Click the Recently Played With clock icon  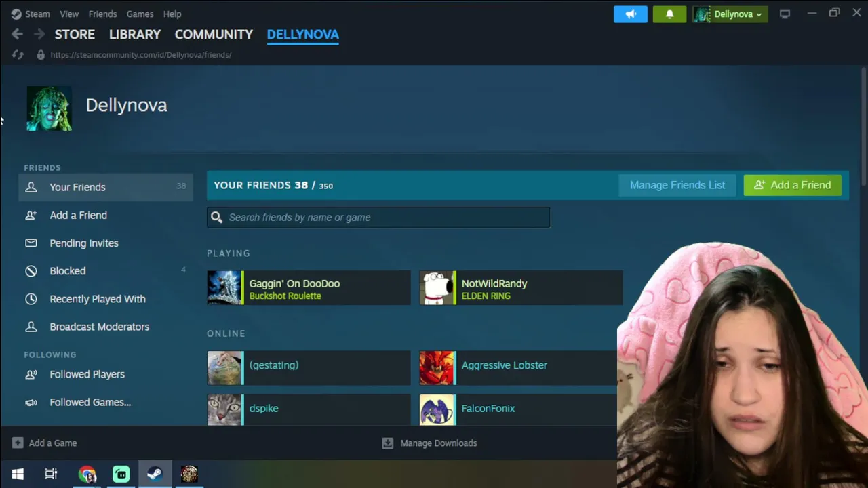(x=31, y=299)
